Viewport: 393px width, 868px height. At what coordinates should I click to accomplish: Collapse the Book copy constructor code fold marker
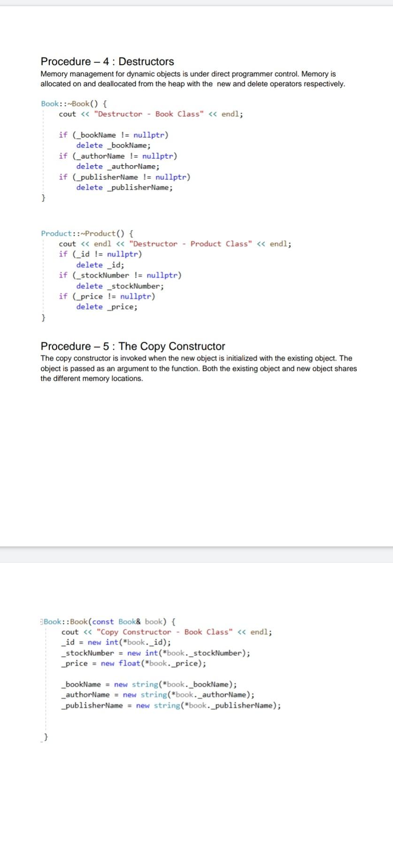(x=42, y=622)
